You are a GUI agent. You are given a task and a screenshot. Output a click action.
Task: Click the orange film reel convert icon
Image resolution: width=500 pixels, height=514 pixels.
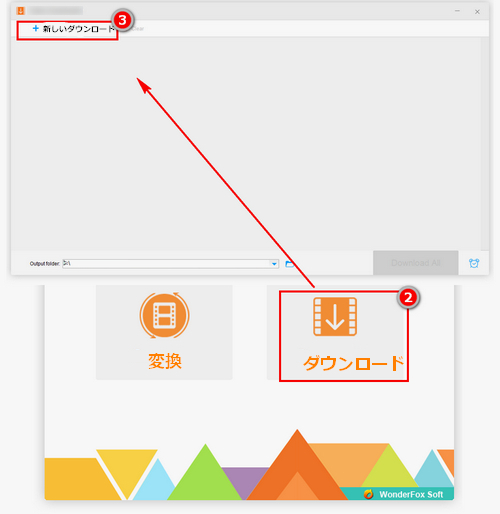click(164, 315)
